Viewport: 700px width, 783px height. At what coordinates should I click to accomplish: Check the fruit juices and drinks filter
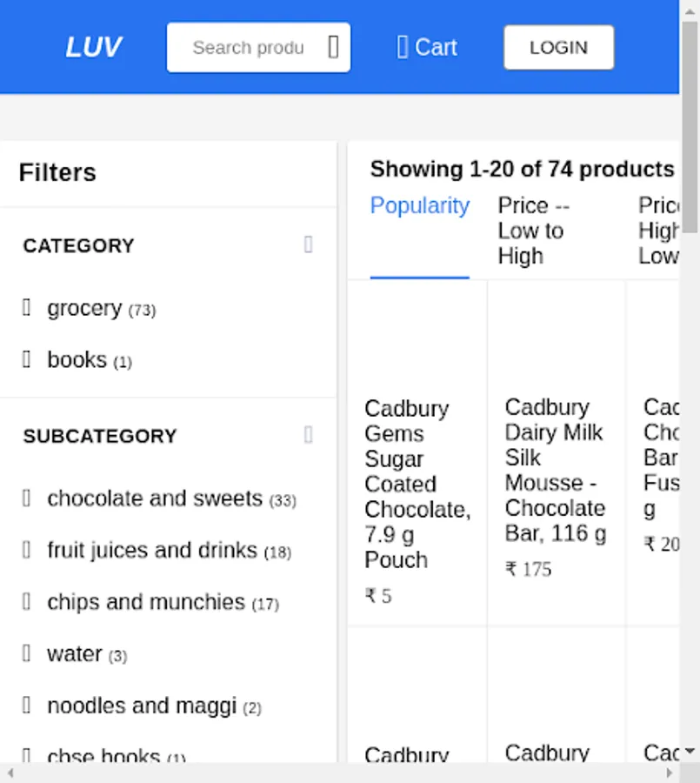pyautogui.click(x=27, y=550)
